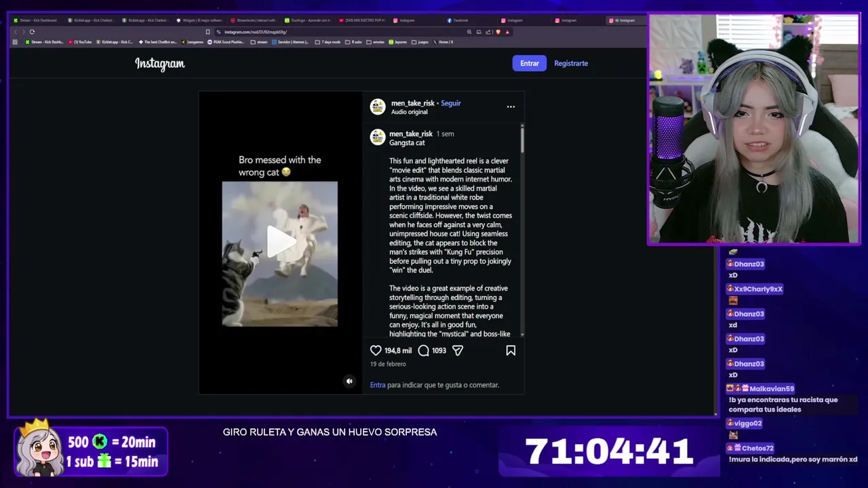Play the reel video
This screenshot has width=868, height=488.
click(280, 242)
